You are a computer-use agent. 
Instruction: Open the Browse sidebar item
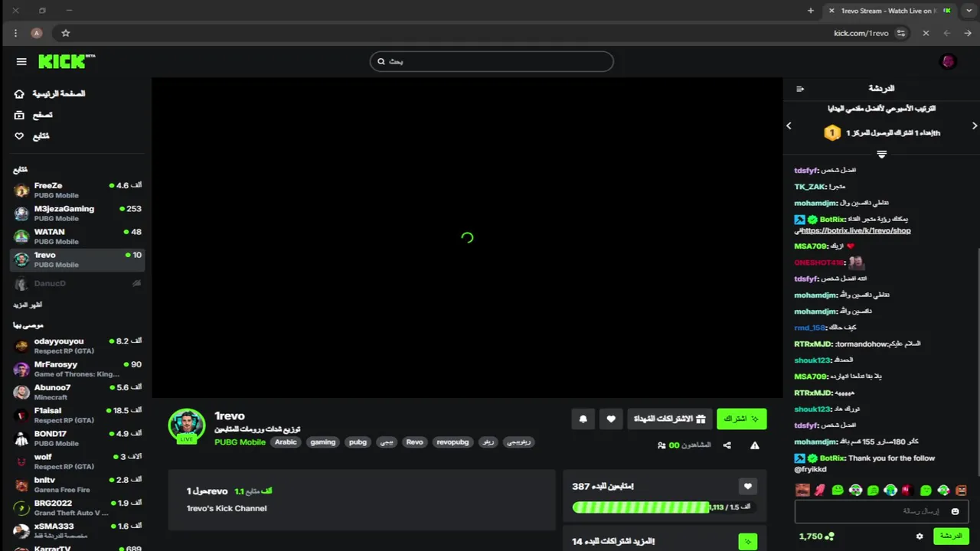pos(34,115)
